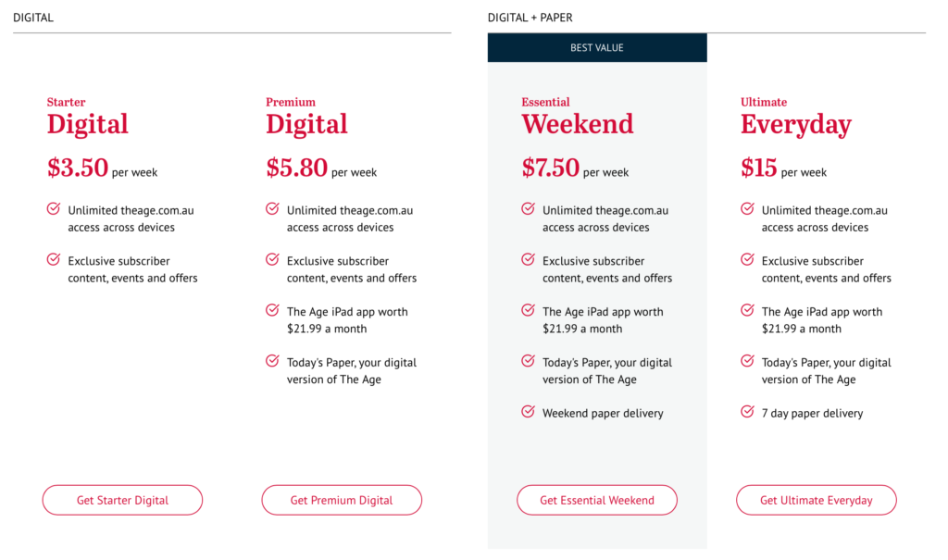Click checkmark beside Essential Weekend unlimited access

pos(528,209)
